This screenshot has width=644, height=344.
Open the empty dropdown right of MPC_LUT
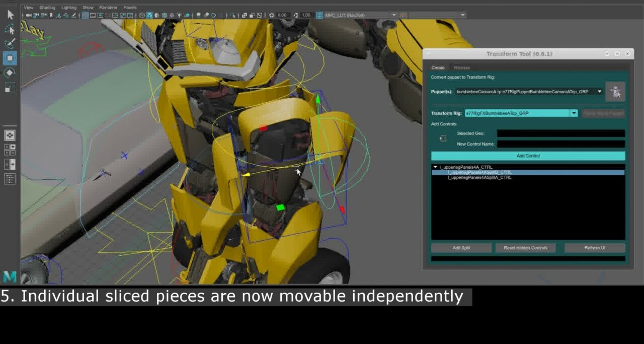point(436,15)
